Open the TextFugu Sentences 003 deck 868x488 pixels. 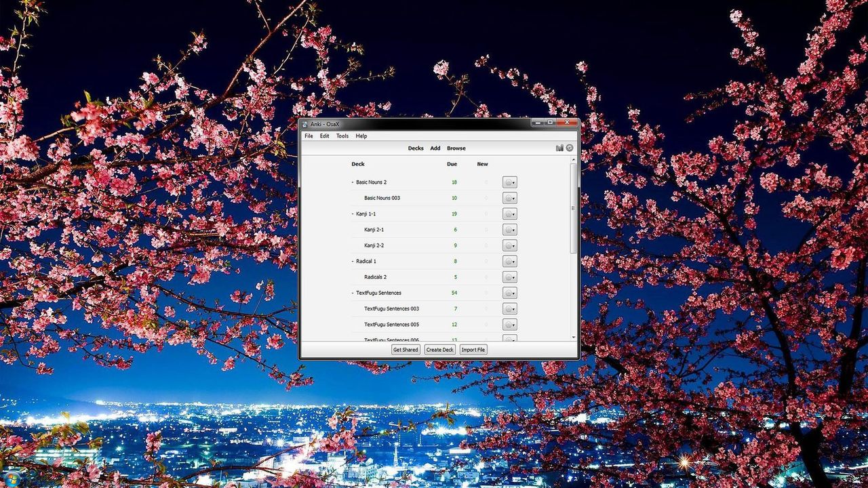point(391,308)
